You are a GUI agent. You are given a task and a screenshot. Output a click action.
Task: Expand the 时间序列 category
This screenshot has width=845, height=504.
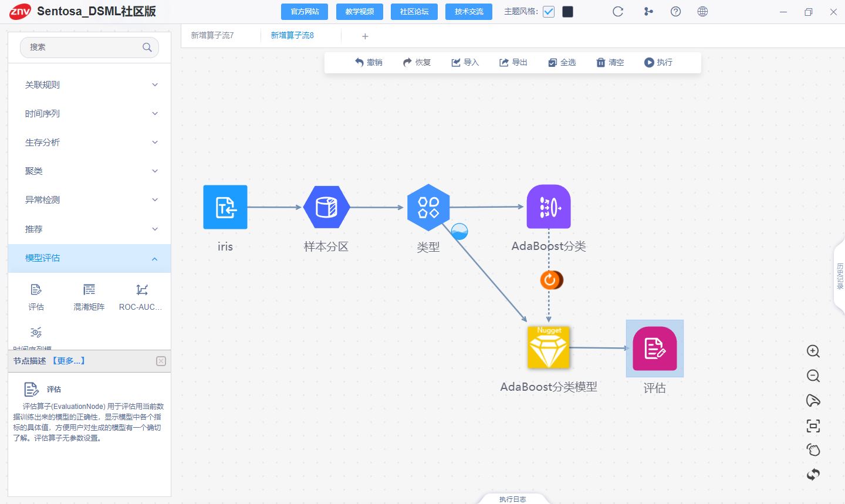tap(89, 113)
